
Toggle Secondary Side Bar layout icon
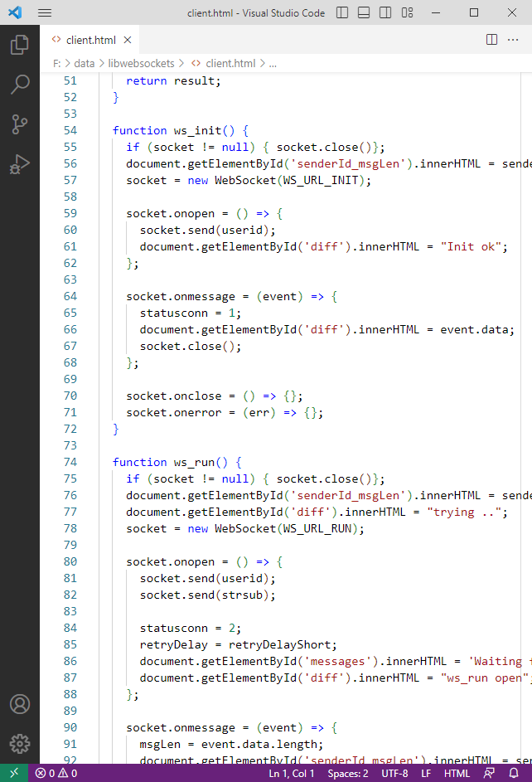pos(385,13)
